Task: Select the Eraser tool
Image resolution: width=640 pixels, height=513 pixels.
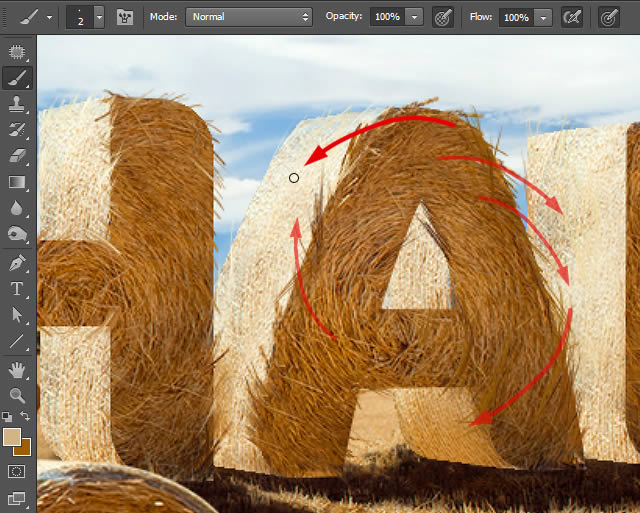Action: pos(17,155)
